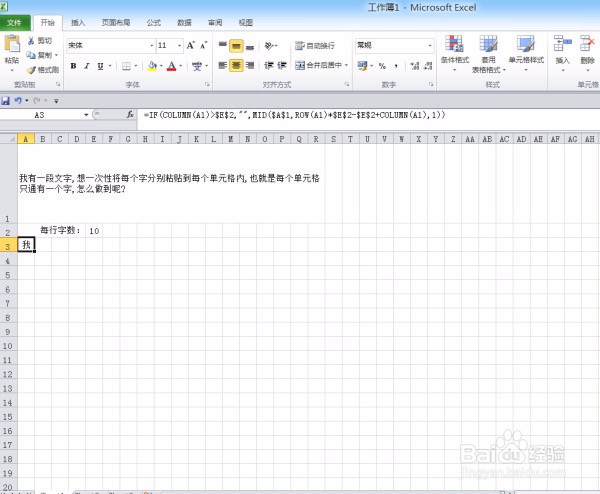
Task: Toggle middle vertical alignment
Action: pyautogui.click(x=236, y=46)
